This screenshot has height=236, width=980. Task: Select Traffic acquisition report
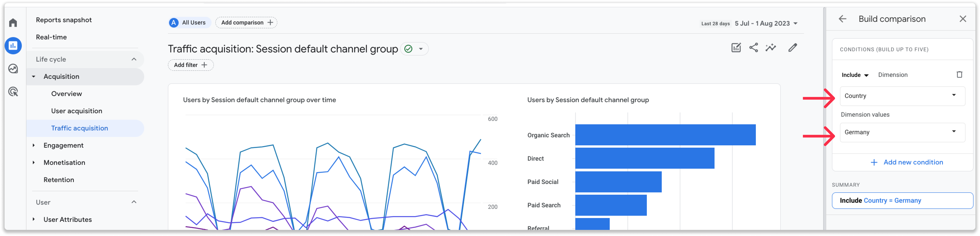pyautogui.click(x=85, y=128)
